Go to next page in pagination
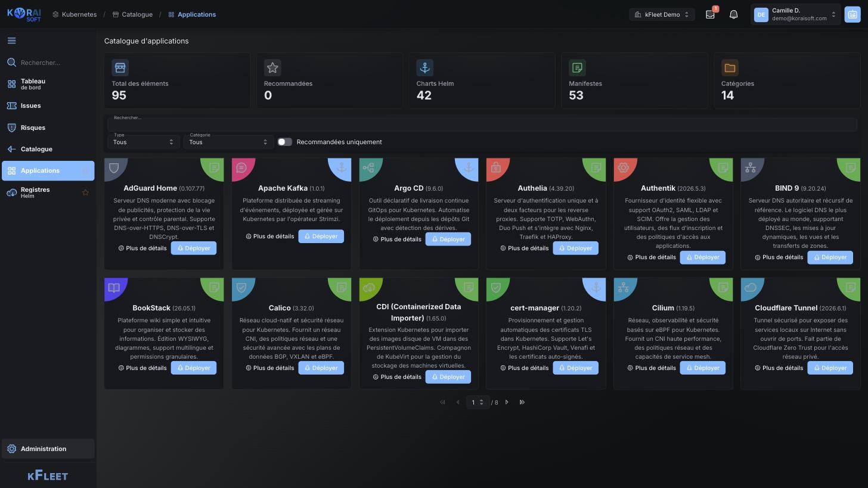The image size is (868, 488). pyautogui.click(x=507, y=402)
